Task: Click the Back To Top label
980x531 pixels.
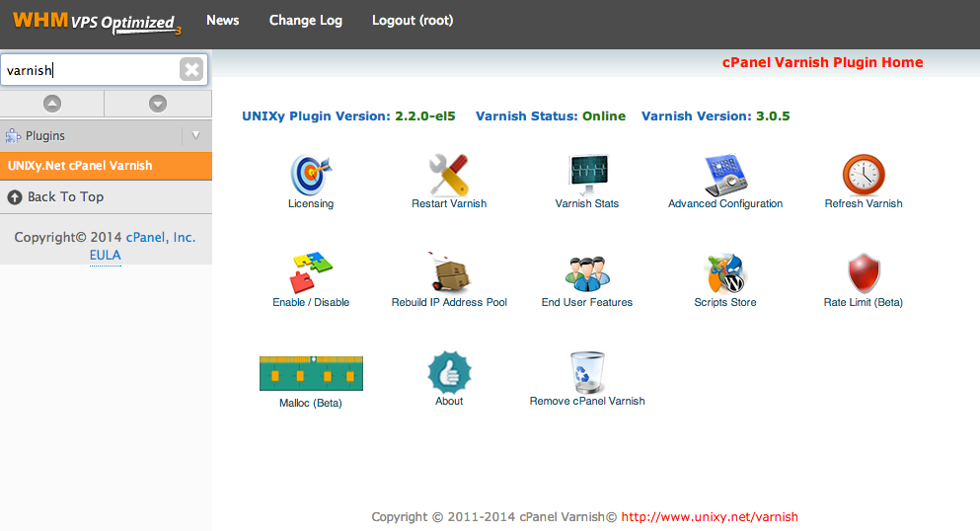Action: [x=65, y=196]
